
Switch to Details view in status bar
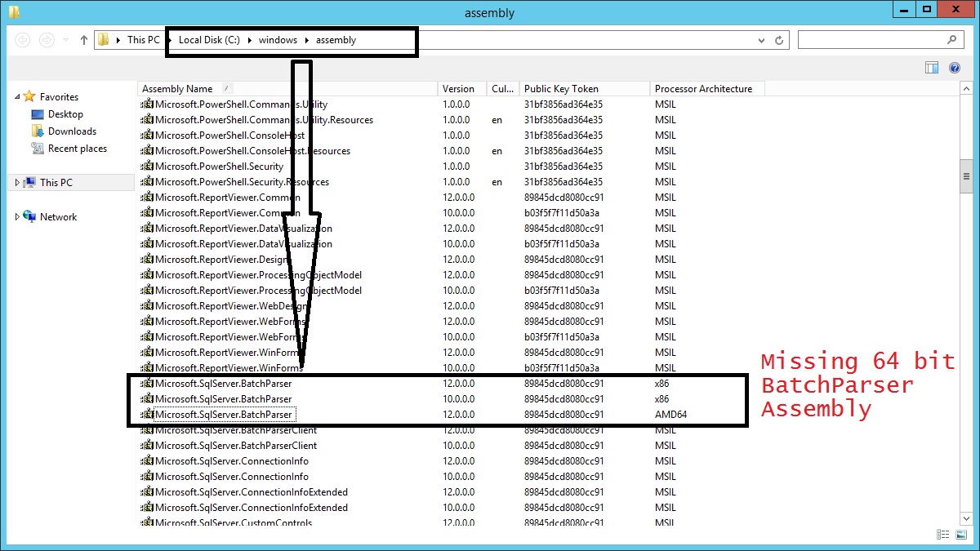(x=943, y=535)
